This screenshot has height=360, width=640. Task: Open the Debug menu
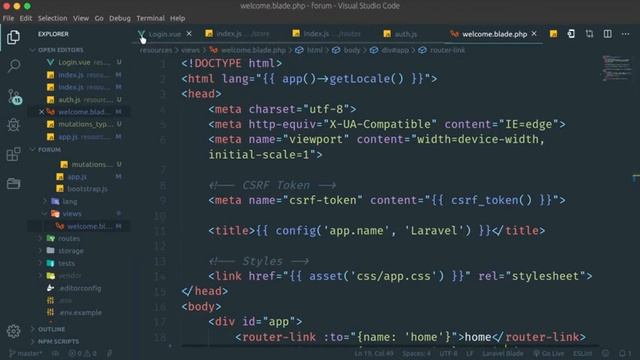[120, 18]
